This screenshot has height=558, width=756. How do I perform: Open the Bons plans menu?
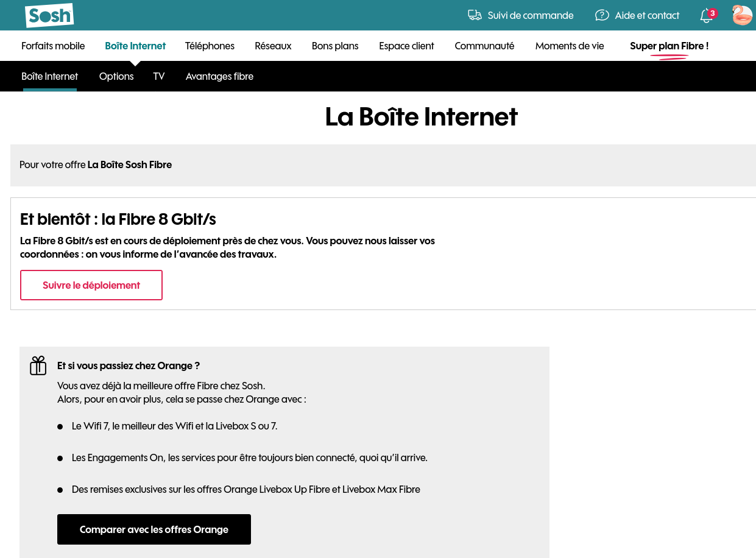[x=335, y=46]
